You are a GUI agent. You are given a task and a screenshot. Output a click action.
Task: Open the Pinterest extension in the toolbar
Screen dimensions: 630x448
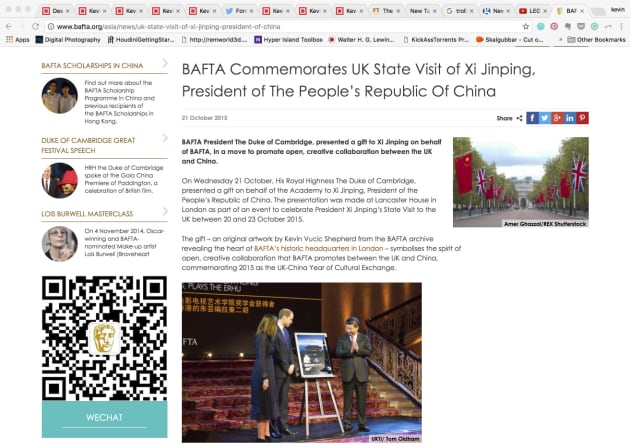click(x=554, y=27)
